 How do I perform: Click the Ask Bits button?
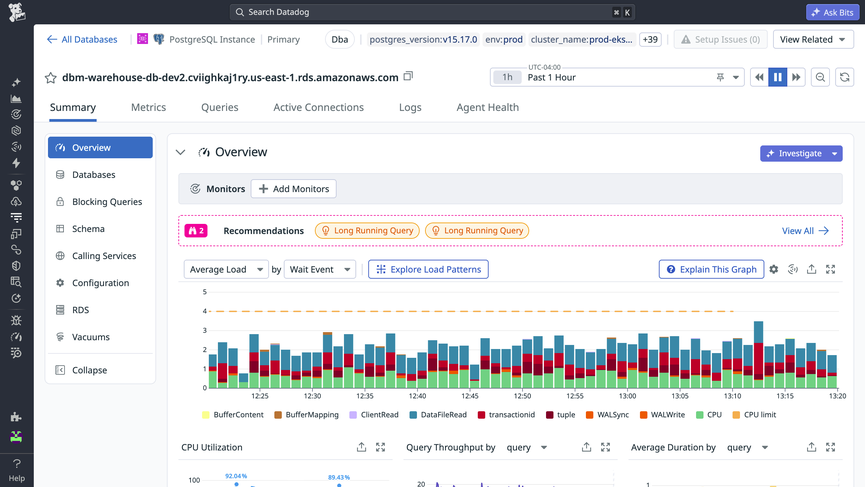[832, 12]
